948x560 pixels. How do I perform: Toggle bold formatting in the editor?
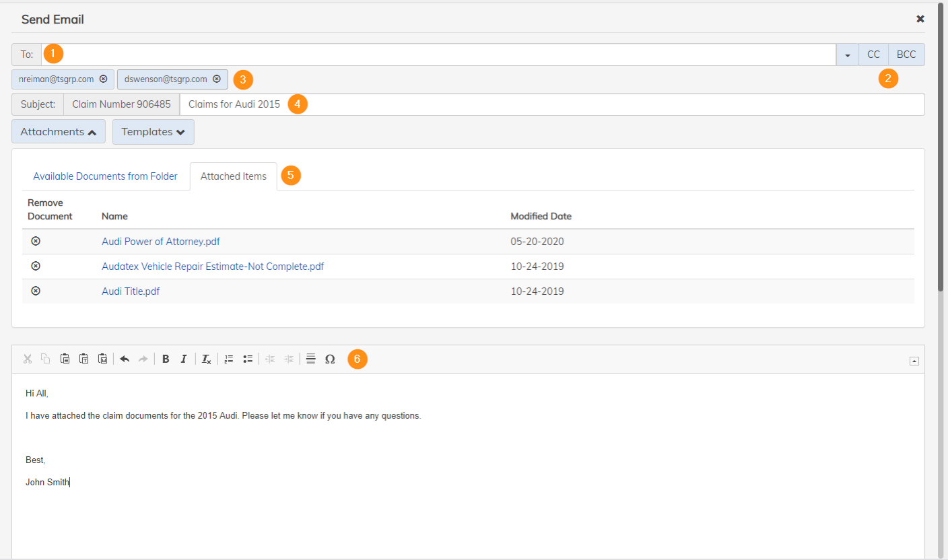(x=166, y=359)
